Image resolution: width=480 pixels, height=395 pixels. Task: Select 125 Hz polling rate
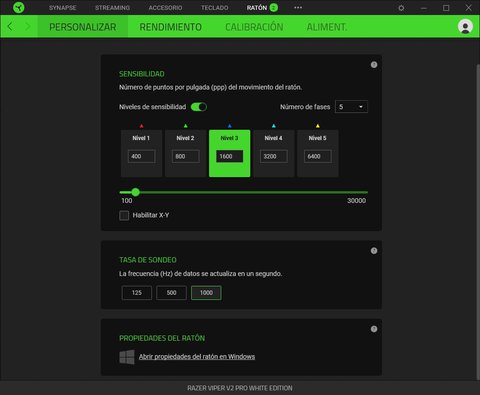(x=137, y=293)
